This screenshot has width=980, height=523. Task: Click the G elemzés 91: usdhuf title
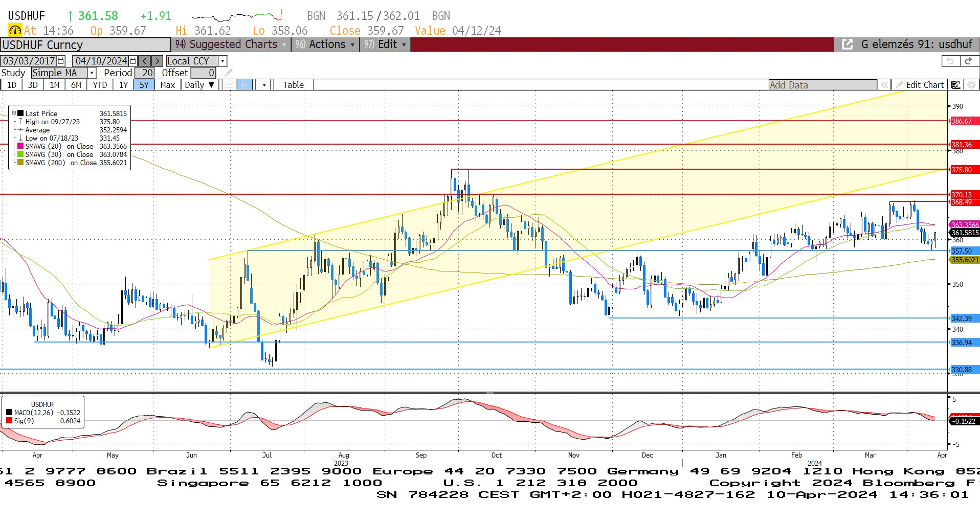pyautogui.click(x=917, y=44)
